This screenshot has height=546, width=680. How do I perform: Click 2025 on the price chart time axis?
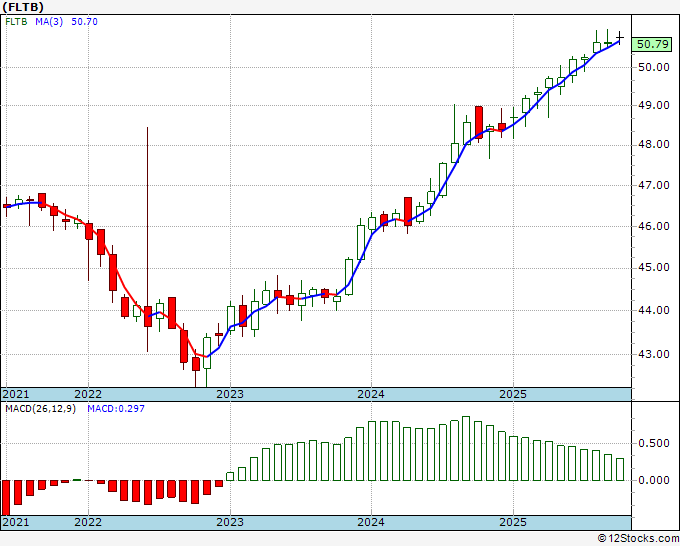pos(513,394)
